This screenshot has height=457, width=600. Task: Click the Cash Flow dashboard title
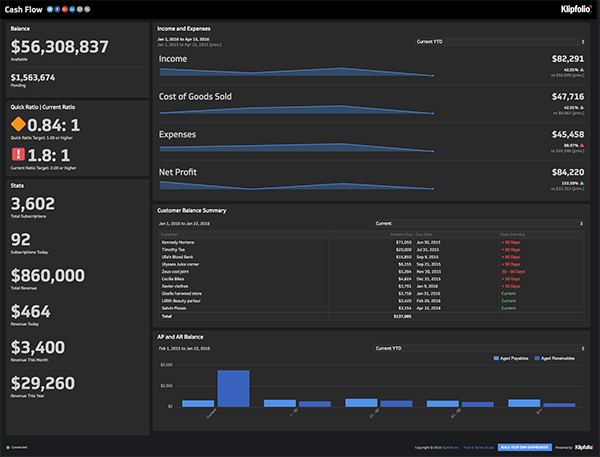(23, 10)
